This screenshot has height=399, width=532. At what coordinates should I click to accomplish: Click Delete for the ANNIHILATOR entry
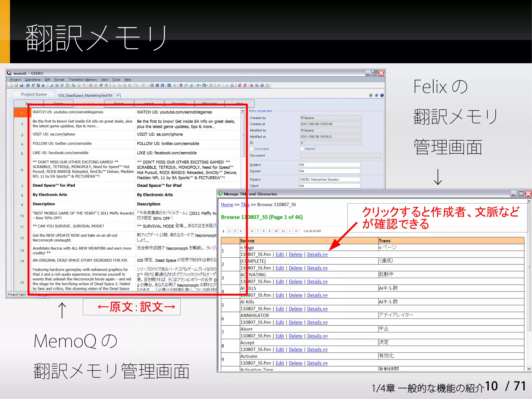pyautogui.click(x=295, y=322)
